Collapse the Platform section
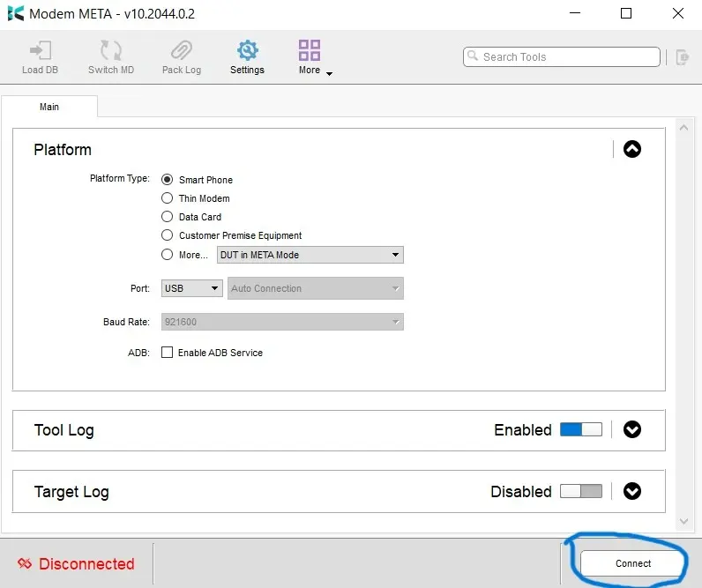Image resolution: width=702 pixels, height=588 pixels. [631, 150]
